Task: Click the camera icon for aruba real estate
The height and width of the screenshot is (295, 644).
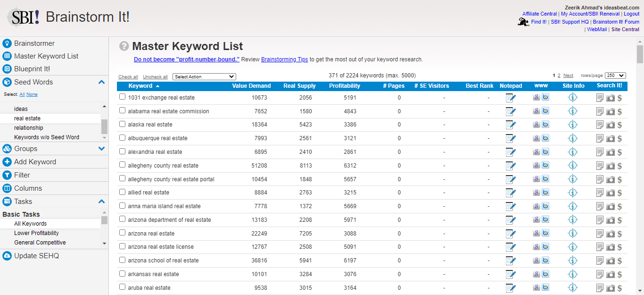Action: [611, 288]
